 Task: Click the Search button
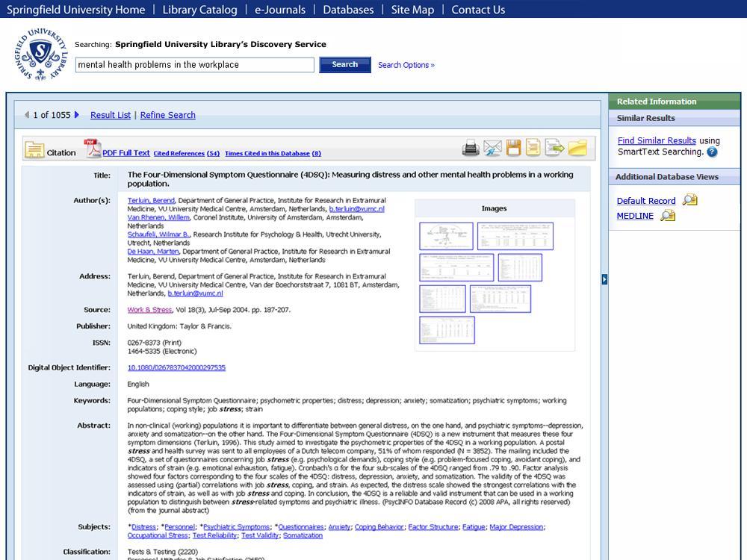(x=345, y=65)
